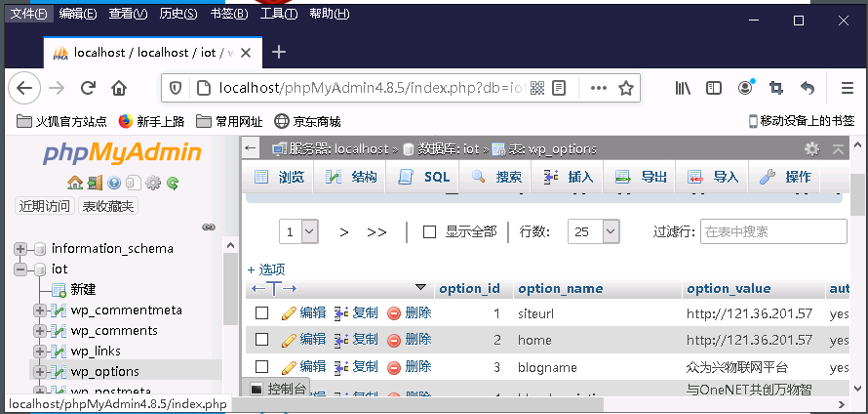Screen dimensions: 868x414
Task: Toggle reader view in address bar
Action: click(559, 88)
